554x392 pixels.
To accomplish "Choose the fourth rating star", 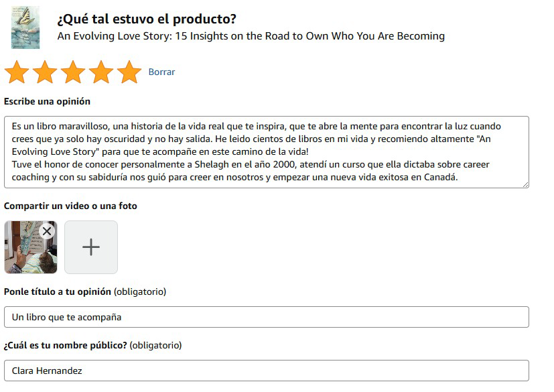I will pos(101,72).
